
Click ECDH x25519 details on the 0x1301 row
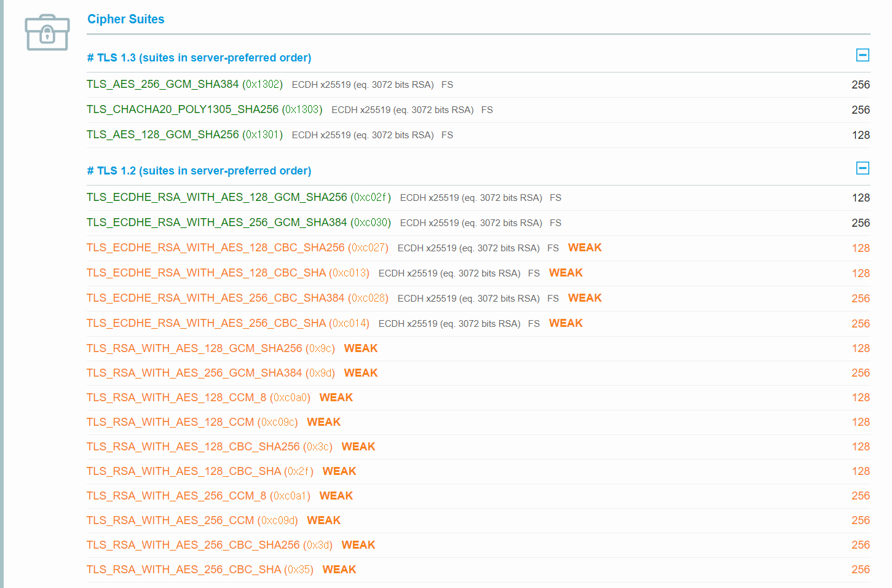click(x=363, y=135)
